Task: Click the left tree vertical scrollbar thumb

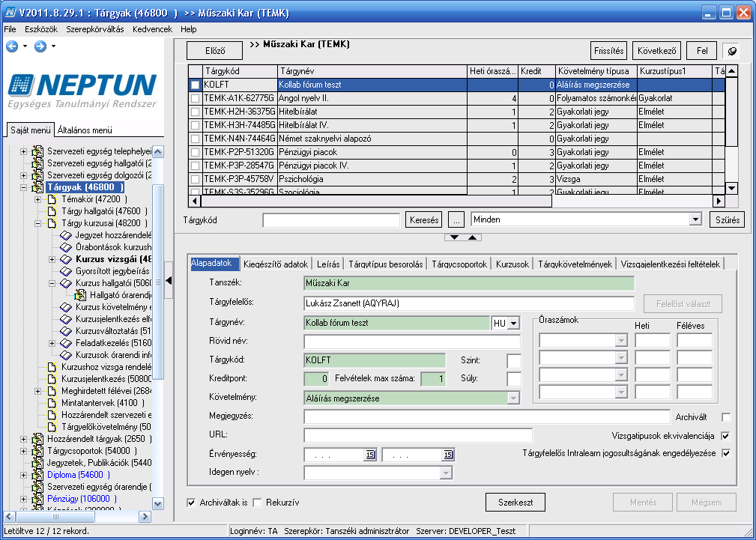Action: (157, 281)
